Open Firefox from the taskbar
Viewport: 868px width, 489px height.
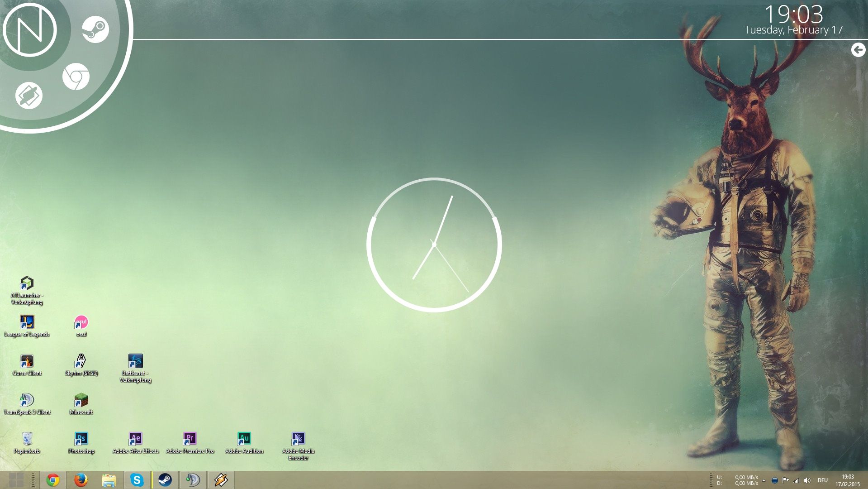tap(81, 479)
